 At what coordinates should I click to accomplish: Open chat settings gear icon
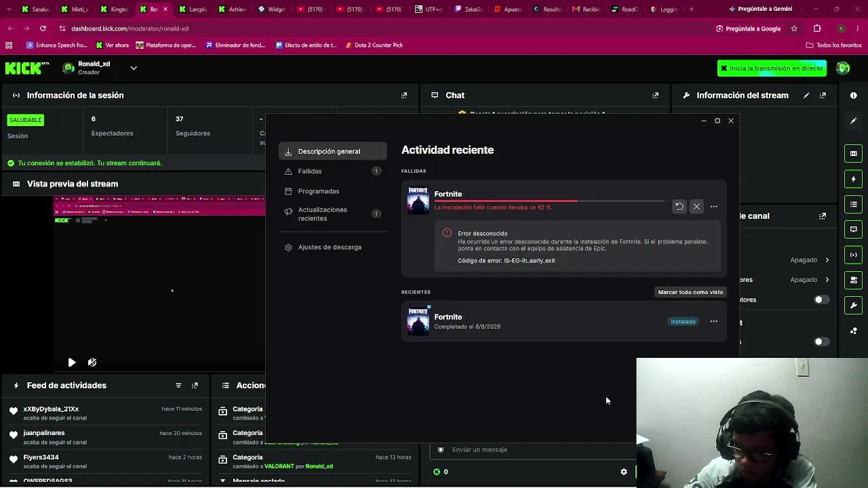click(624, 472)
